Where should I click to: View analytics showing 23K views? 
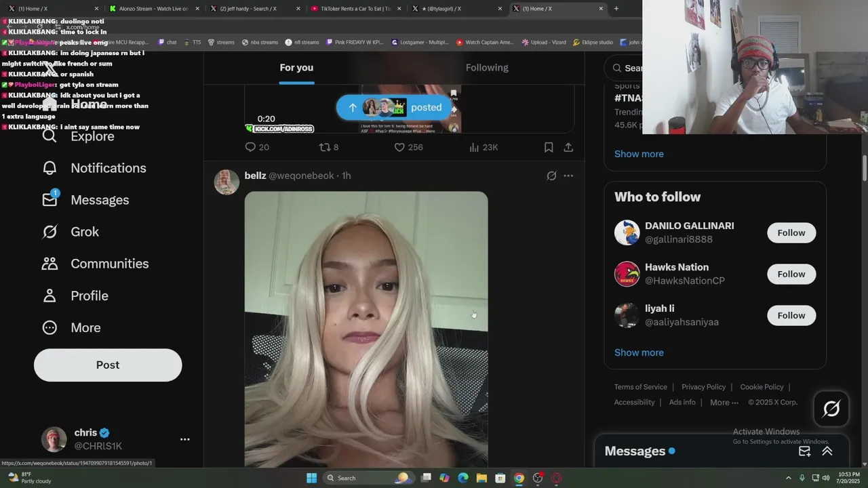coord(484,147)
